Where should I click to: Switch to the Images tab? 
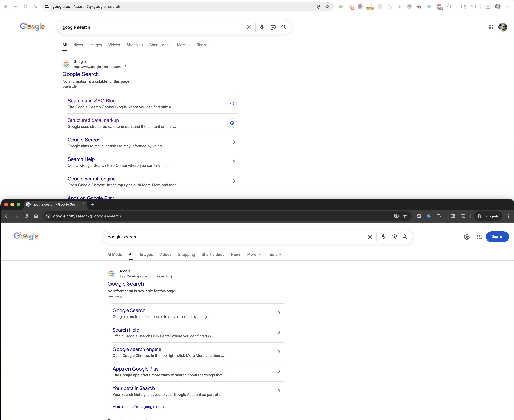[95, 45]
